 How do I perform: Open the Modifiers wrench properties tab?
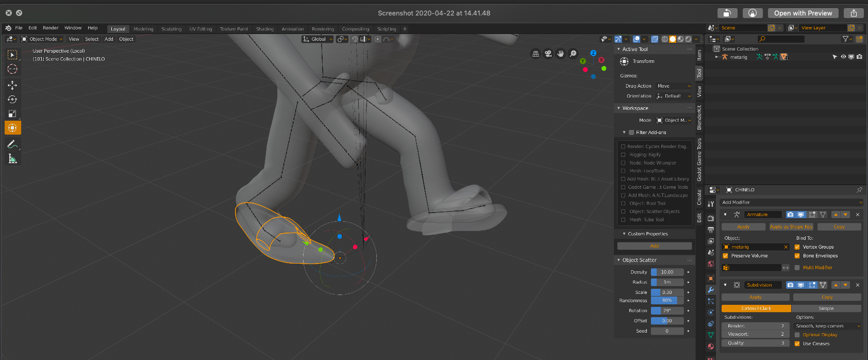pyautogui.click(x=711, y=290)
